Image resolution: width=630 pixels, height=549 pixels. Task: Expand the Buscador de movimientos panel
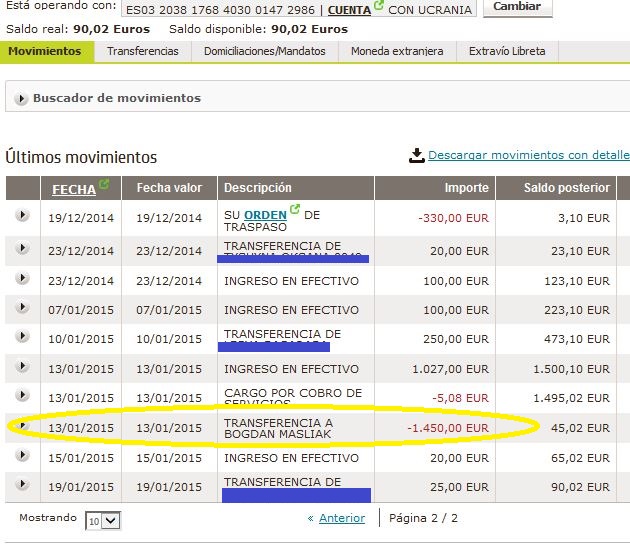pos(21,98)
